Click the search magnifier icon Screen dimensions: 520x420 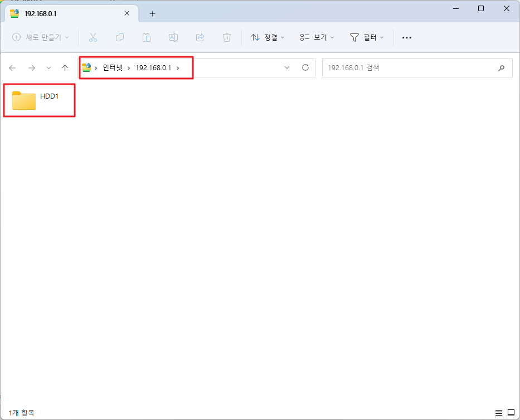(x=501, y=67)
